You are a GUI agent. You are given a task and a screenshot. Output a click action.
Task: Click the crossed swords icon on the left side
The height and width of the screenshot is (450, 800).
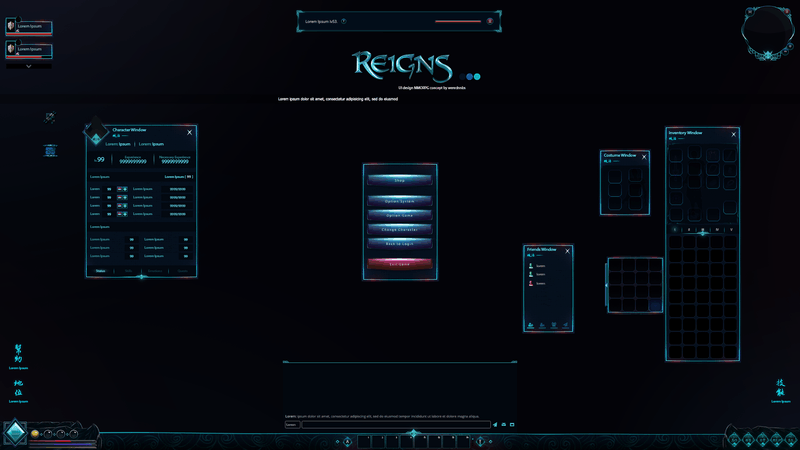[x=49, y=118]
